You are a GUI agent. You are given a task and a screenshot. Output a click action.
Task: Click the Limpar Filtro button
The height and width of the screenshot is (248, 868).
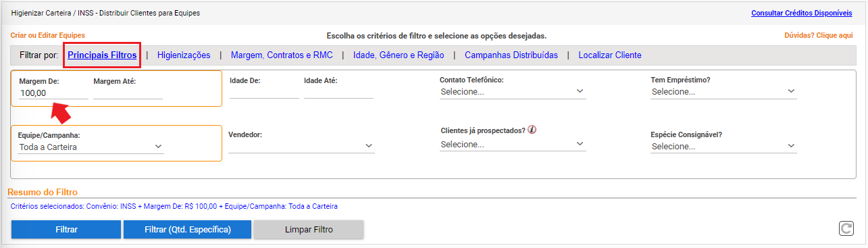pyautogui.click(x=309, y=230)
